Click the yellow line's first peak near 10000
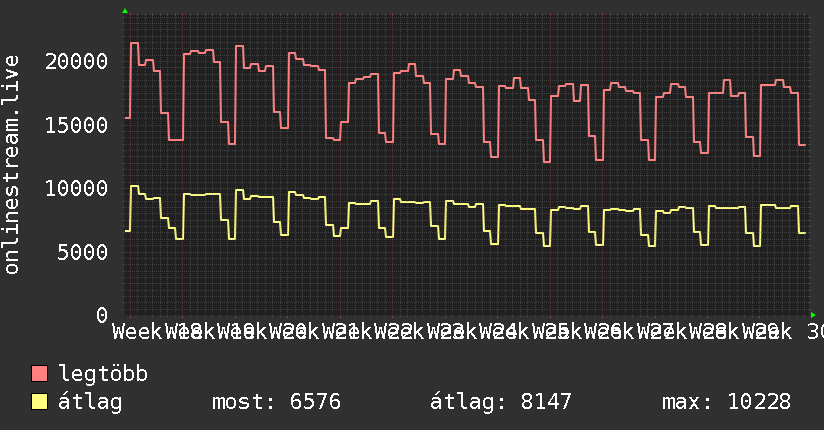This screenshot has height=430, width=824. [135, 186]
